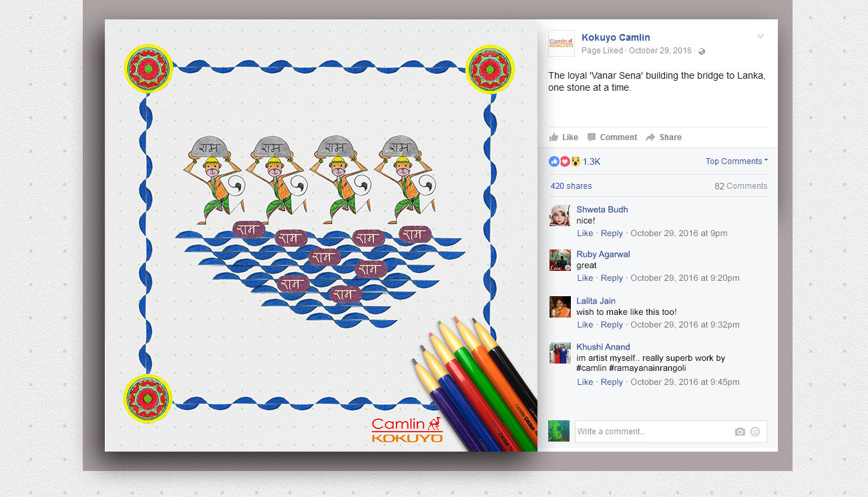This screenshot has width=868, height=497.
Task: Reply to Ruby Agarwal's comment
Action: click(612, 278)
